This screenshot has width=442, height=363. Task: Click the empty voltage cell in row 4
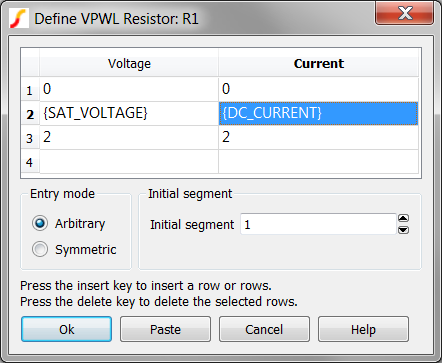129,162
